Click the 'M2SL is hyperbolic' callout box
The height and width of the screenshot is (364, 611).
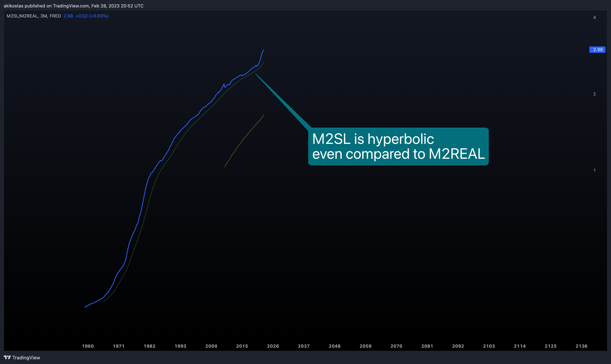[x=398, y=146]
